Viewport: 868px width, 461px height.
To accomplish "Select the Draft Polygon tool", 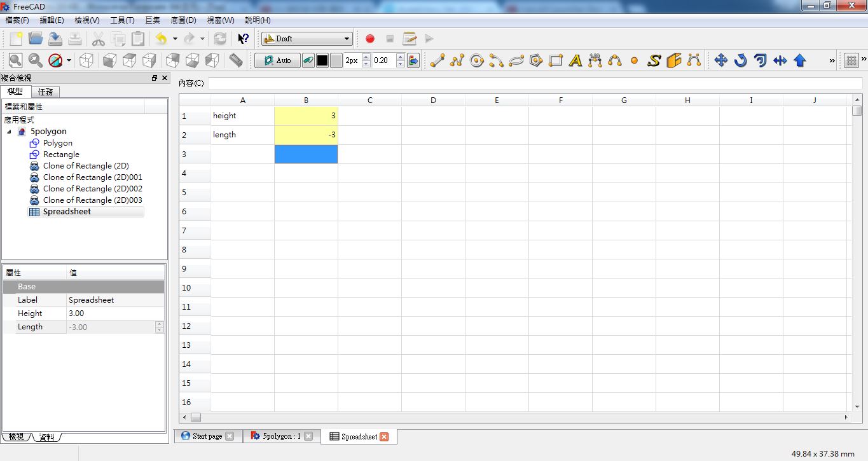I will coord(535,60).
